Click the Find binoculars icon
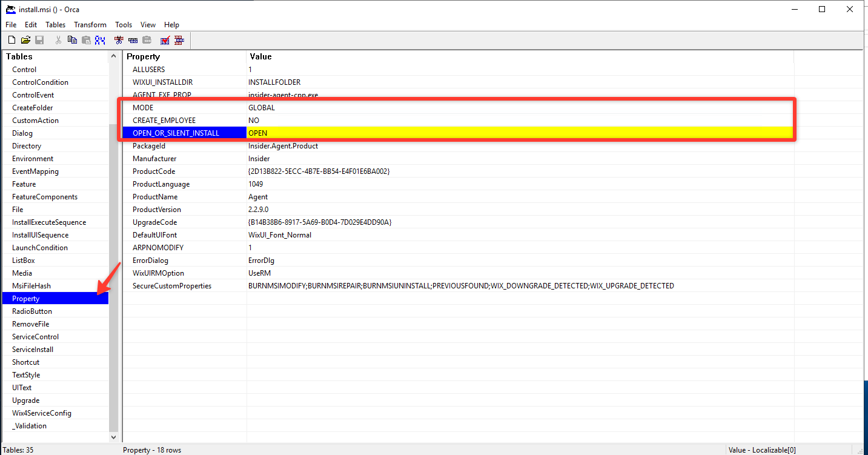Viewport: 868px width, 455px height. [x=100, y=40]
